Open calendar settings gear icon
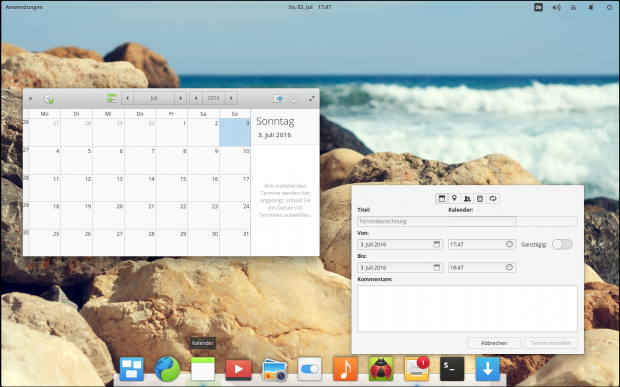This screenshot has width=620, height=387. coord(294,98)
